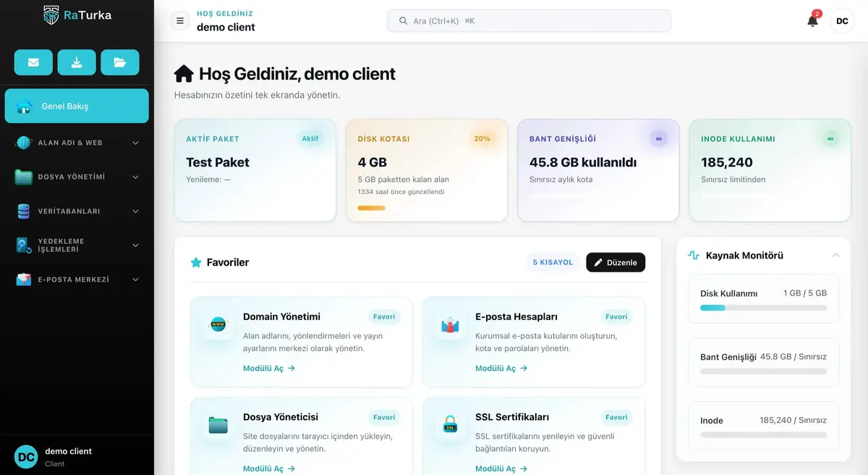Image resolution: width=868 pixels, height=475 pixels.
Task: Open Modülü Aç under E-posta Hesapları
Action: pyautogui.click(x=501, y=368)
